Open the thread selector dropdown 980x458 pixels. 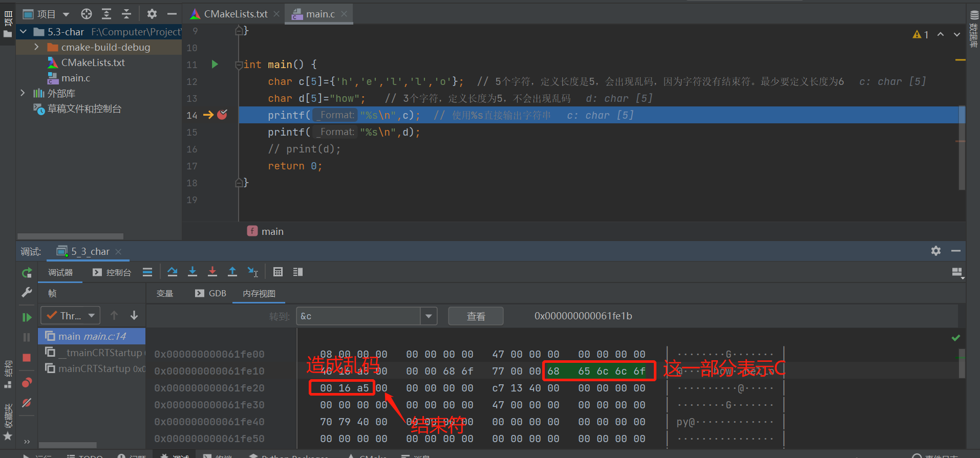[x=70, y=316]
